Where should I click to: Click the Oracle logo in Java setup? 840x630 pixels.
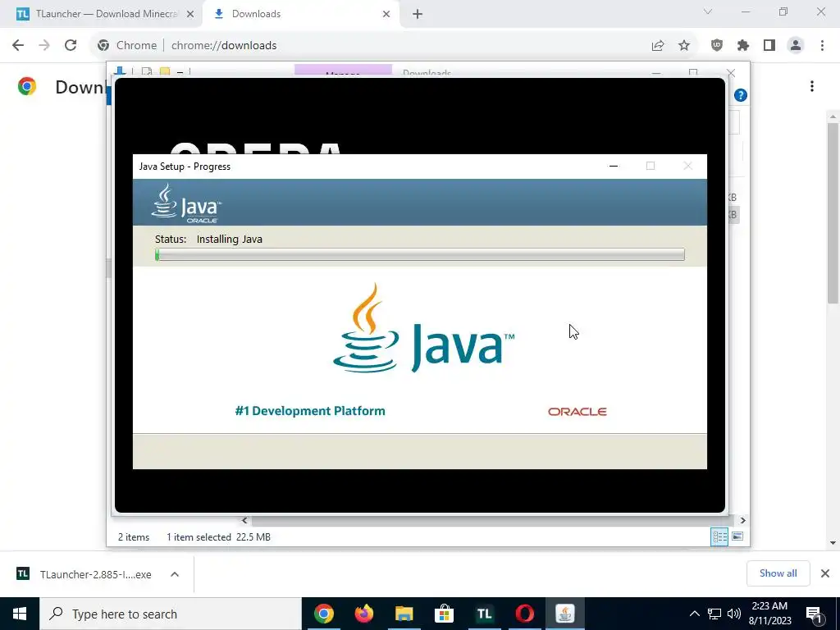coord(577,412)
